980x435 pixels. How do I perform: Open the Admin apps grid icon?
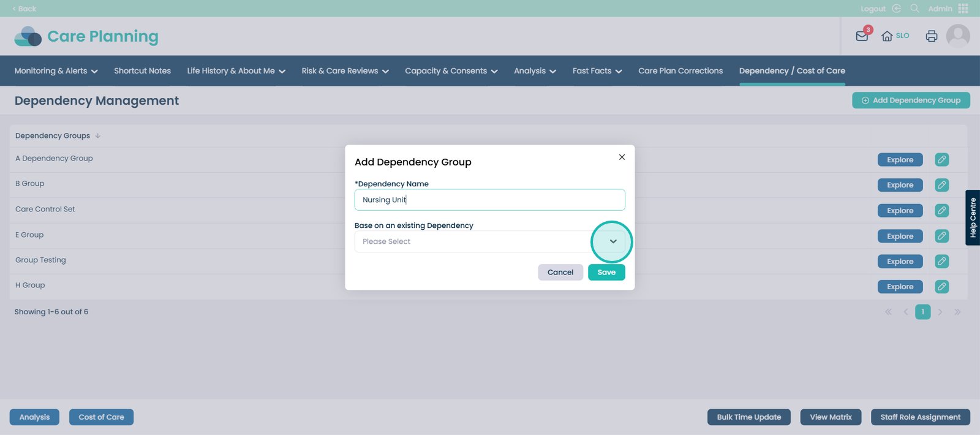[963, 9]
